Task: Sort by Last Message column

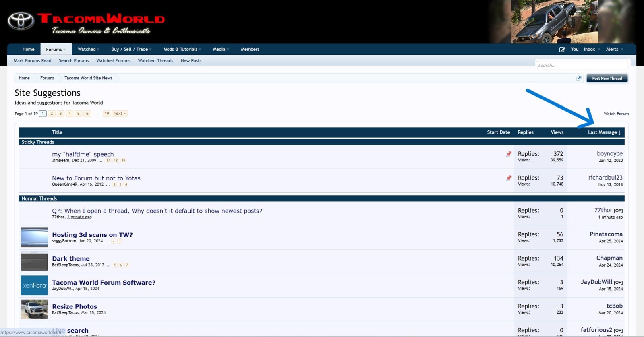Action: [x=604, y=132]
